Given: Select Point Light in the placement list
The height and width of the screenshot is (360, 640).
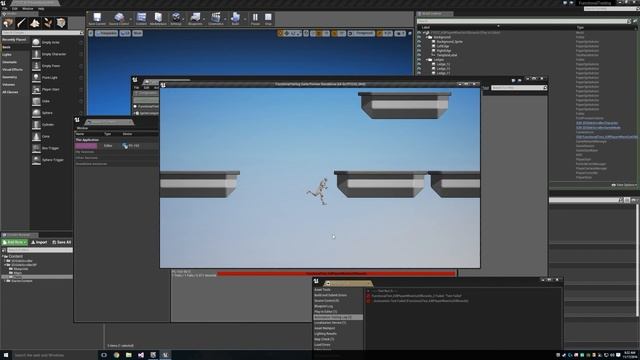Looking at the screenshot, I should click(58, 78).
